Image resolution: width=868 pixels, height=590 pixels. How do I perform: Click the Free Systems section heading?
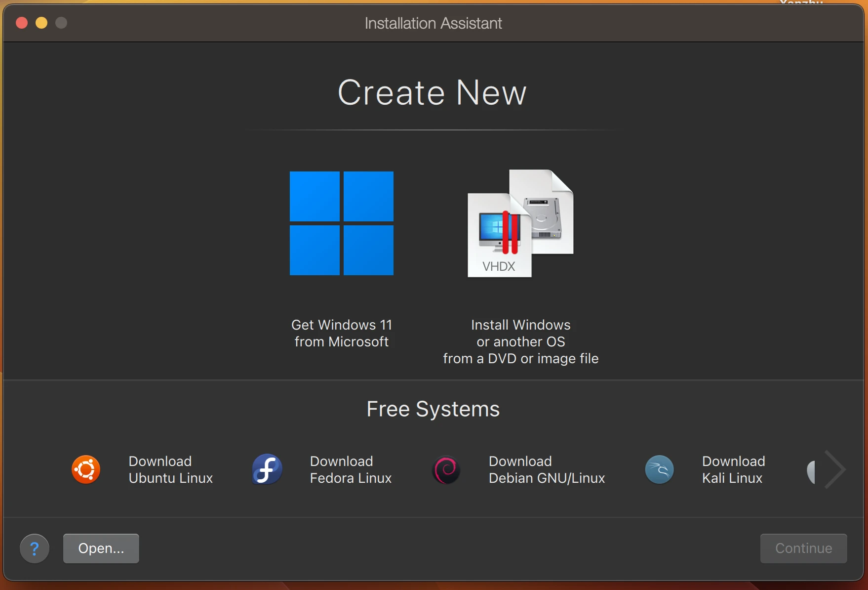[433, 409]
